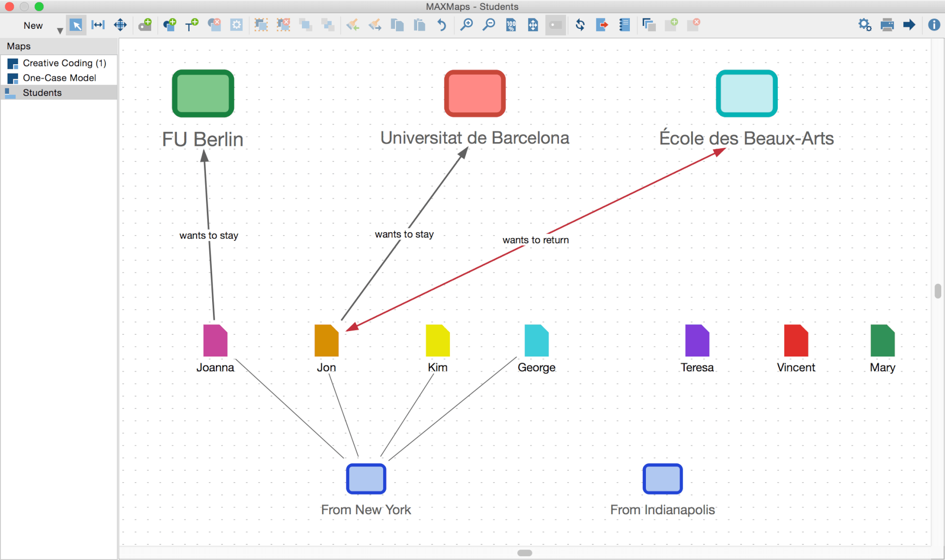Click the 'wants to return' link label
The image size is (945, 560).
(x=536, y=240)
